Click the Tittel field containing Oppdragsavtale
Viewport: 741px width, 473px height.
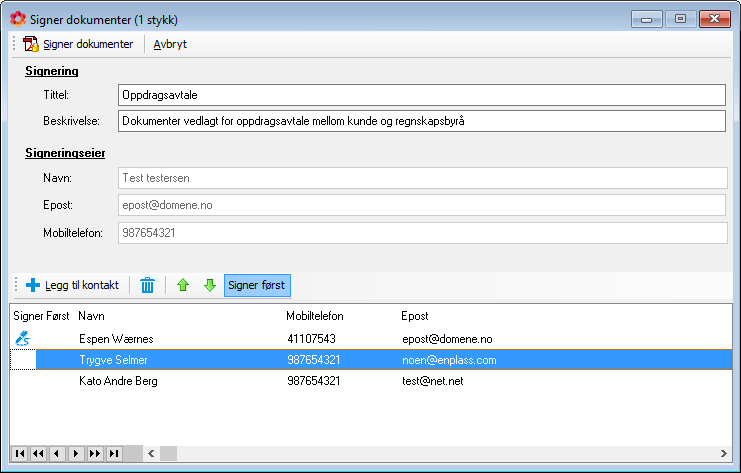coord(422,95)
